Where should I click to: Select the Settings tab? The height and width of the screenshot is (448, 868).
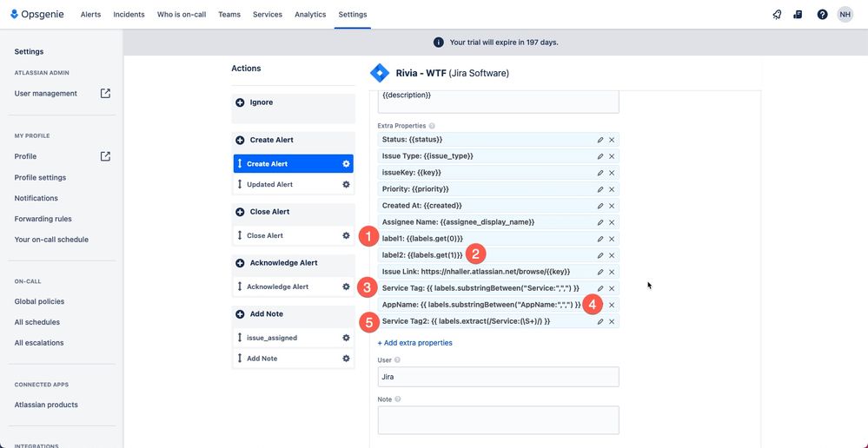coord(353,15)
